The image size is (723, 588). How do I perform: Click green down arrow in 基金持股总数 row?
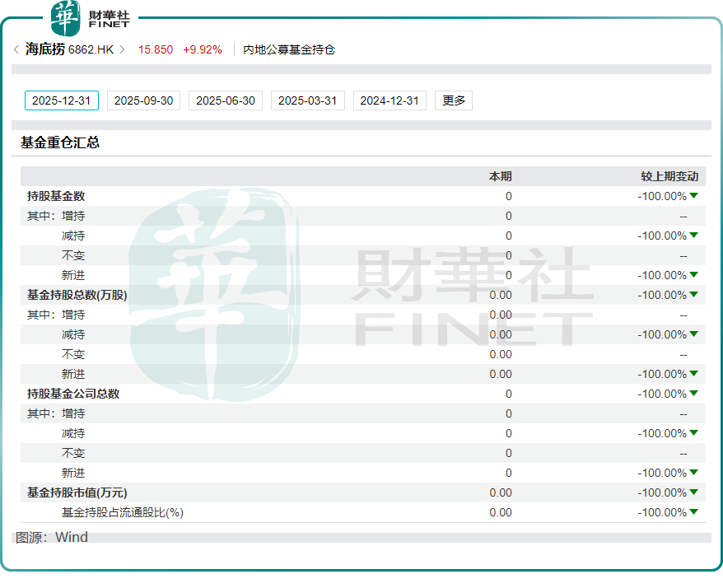(x=693, y=295)
